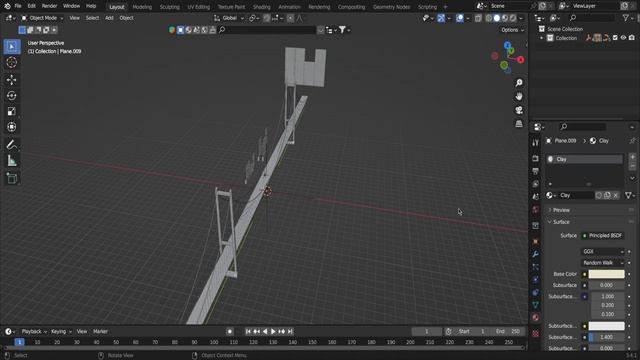Screen dimensions: 640x360
Task: Click the viewport zoom magnifier icon
Action: click(x=519, y=83)
